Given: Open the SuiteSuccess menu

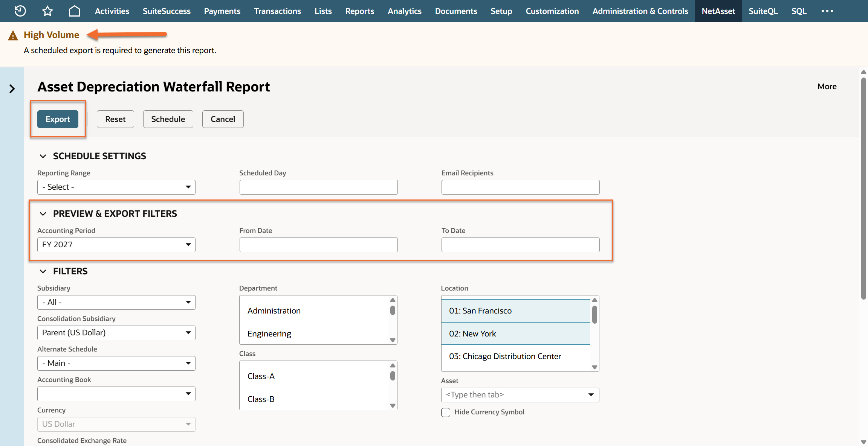Looking at the screenshot, I should pyautogui.click(x=167, y=11).
